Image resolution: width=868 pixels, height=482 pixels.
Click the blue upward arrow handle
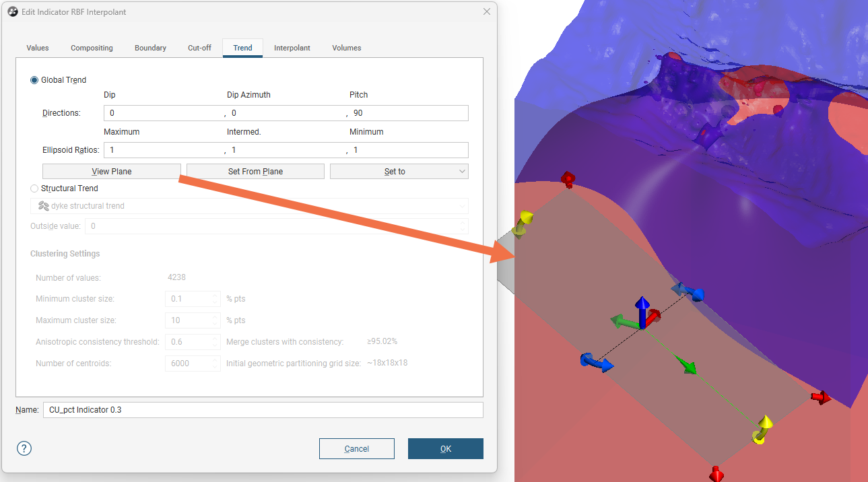pos(642,306)
